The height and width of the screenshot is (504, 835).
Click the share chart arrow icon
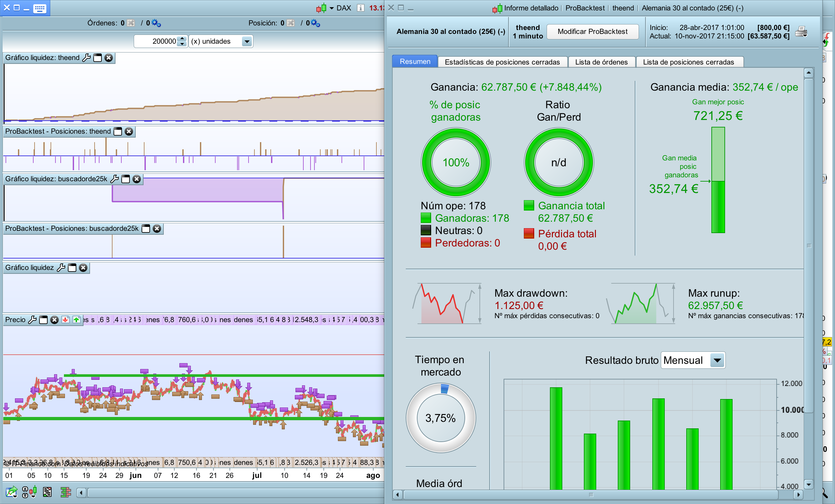(x=11, y=492)
